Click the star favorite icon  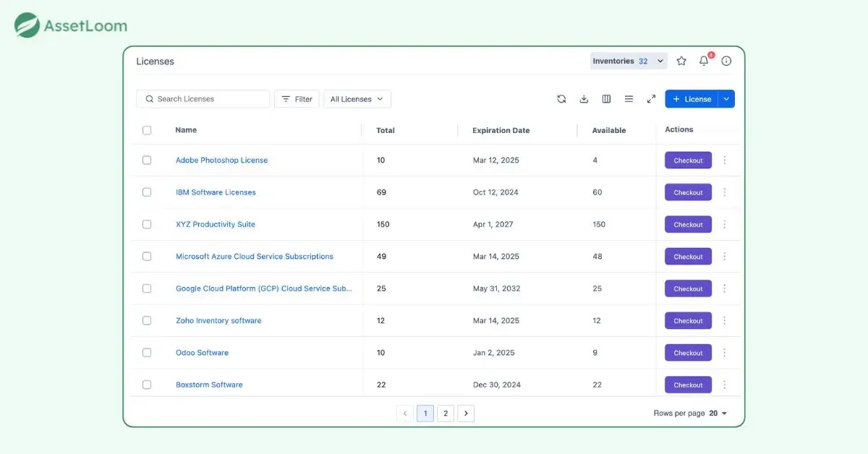pos(681,61)
